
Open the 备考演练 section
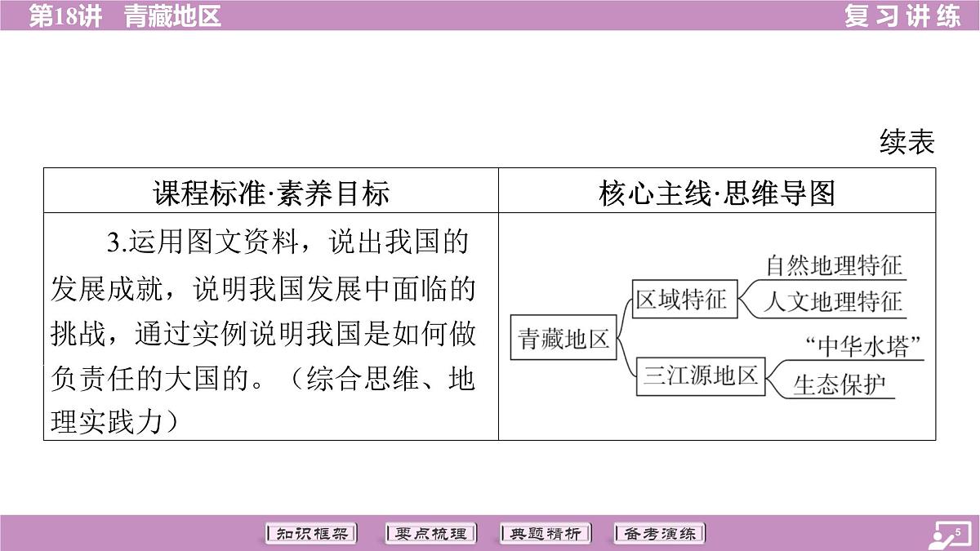click(x=660, y=534)
